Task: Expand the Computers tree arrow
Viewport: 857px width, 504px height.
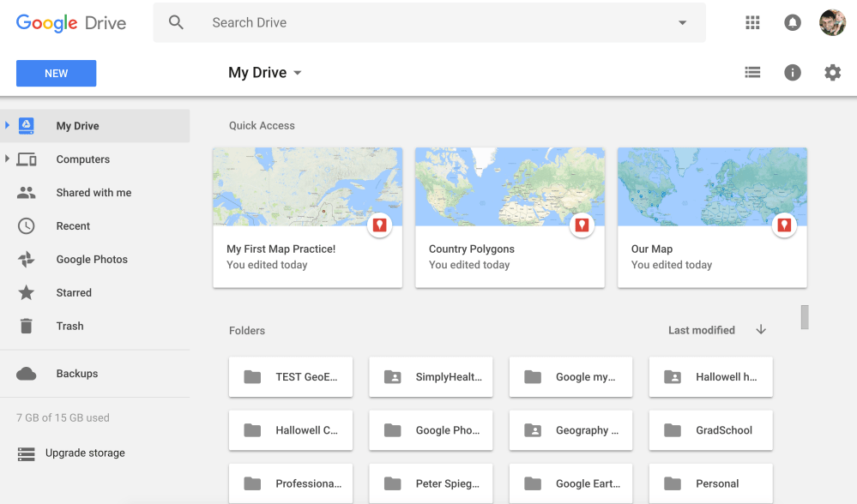Action: (x=7, y=159)
